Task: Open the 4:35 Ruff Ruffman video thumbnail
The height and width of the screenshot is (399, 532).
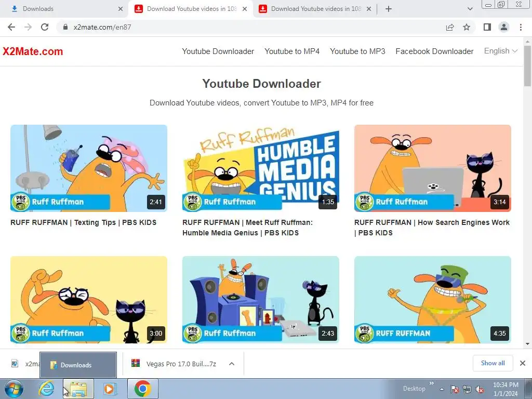Action: 433,300
